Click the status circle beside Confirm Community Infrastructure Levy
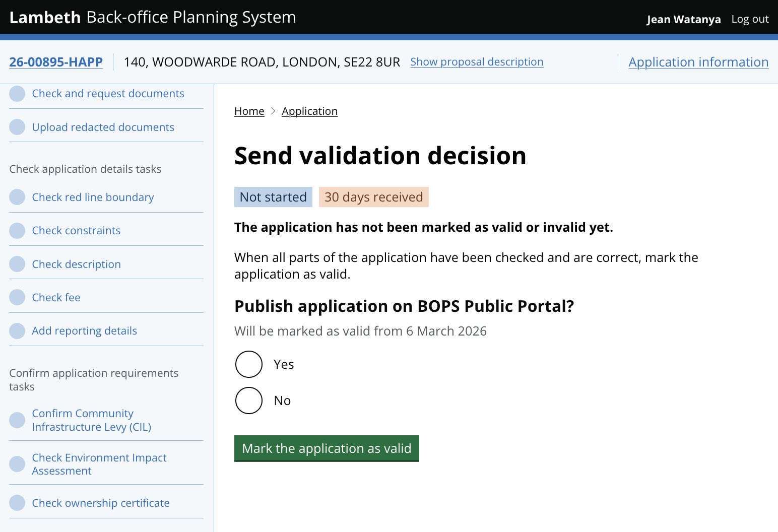This screenshot has height=532, width=778. tap(17, 420)
